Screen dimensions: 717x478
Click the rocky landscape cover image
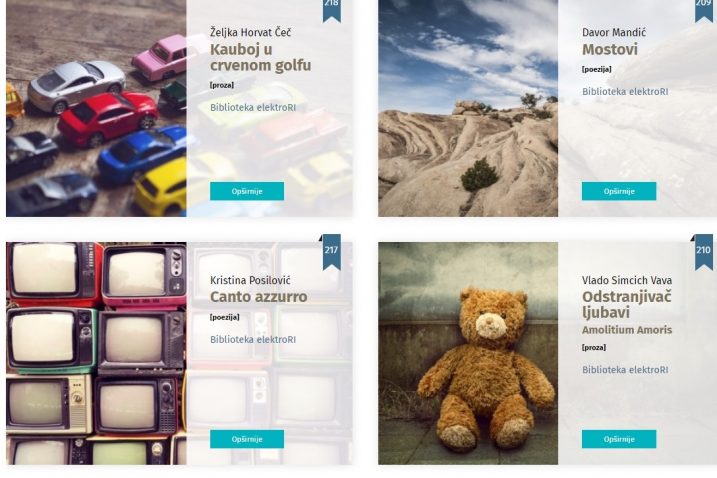pos(468,108)
